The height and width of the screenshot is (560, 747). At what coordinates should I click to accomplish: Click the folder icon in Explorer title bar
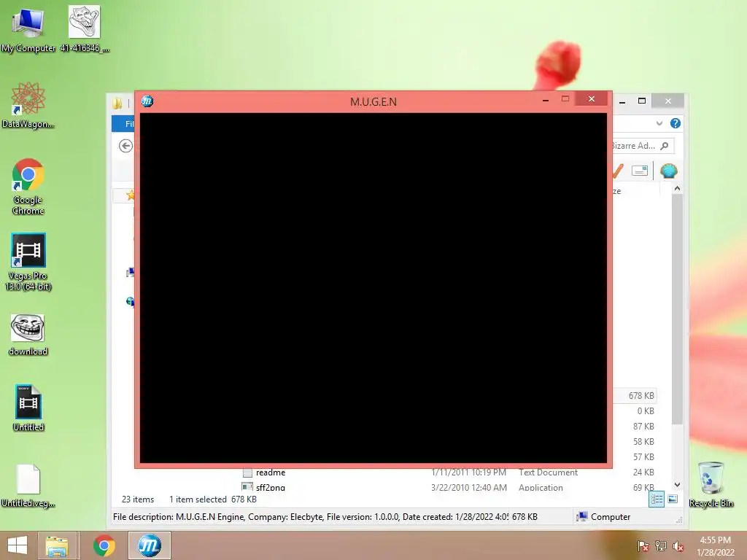pos(117,102)
